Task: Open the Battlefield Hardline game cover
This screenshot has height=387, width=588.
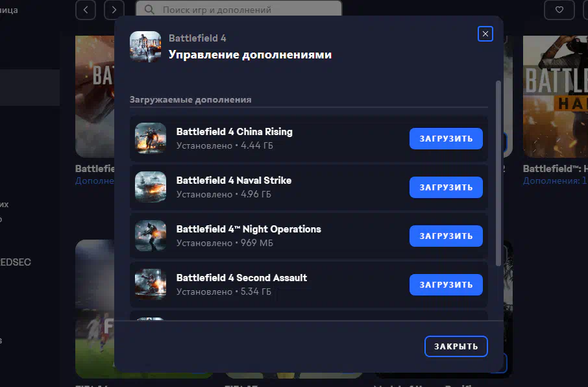Action: (x=556, y=97)
